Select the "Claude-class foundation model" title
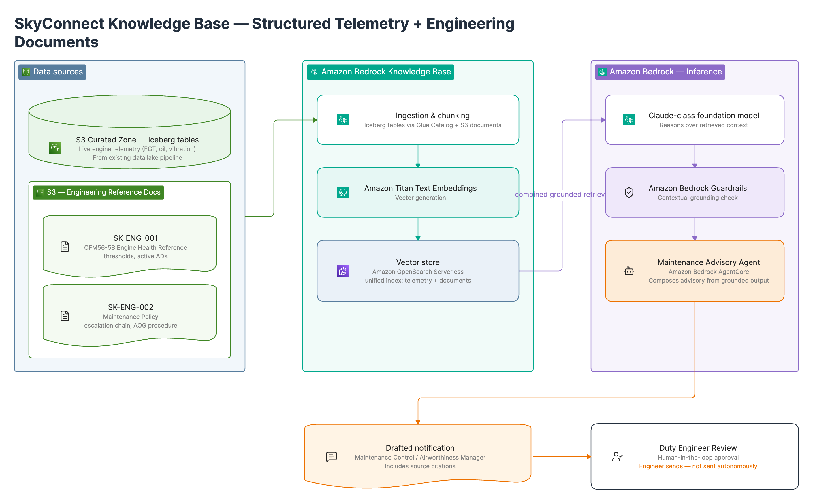This screenshot has width=813, height=504. (704, 116)
